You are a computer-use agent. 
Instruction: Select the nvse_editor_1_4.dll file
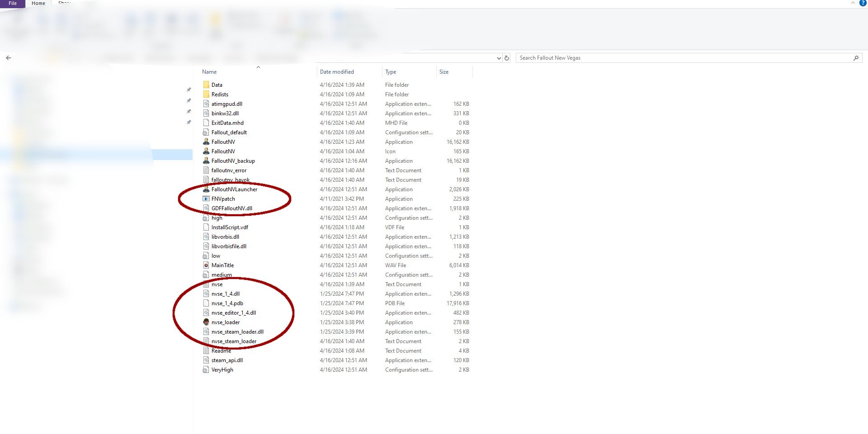[x=234, y=313]
